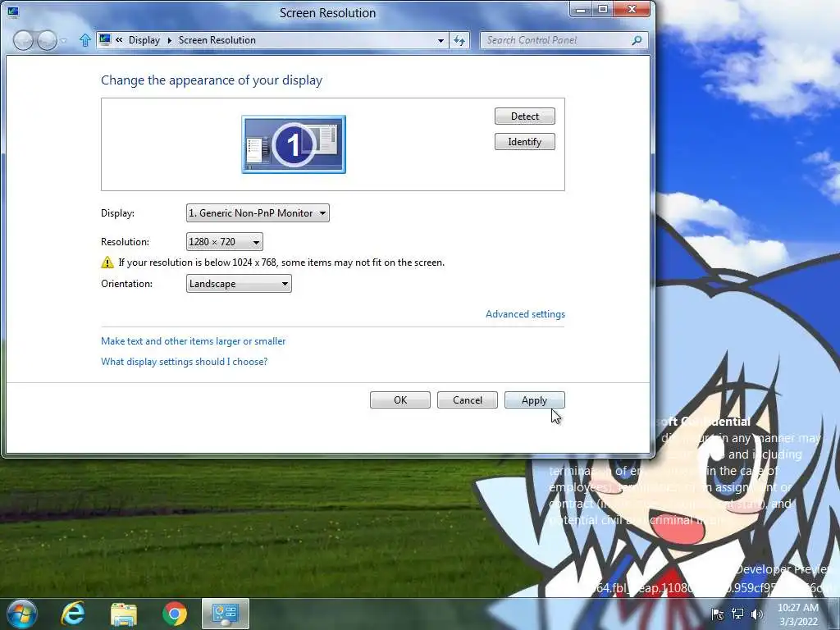Select Screen Resolution breadcrumb item
Screen dimensions: 840x630
[x=217, y=40]
